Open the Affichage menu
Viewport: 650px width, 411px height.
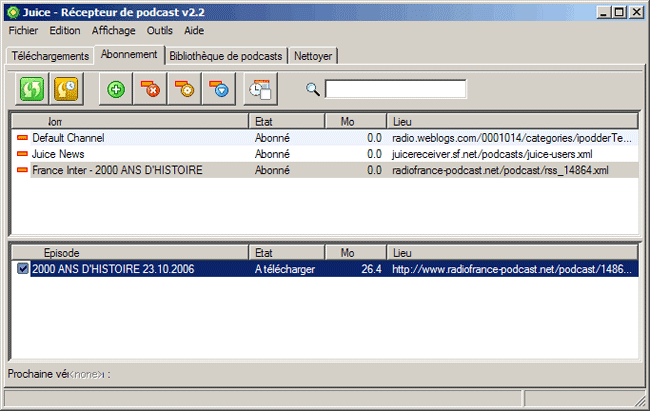pyautogui.click(x=114, y=30)
